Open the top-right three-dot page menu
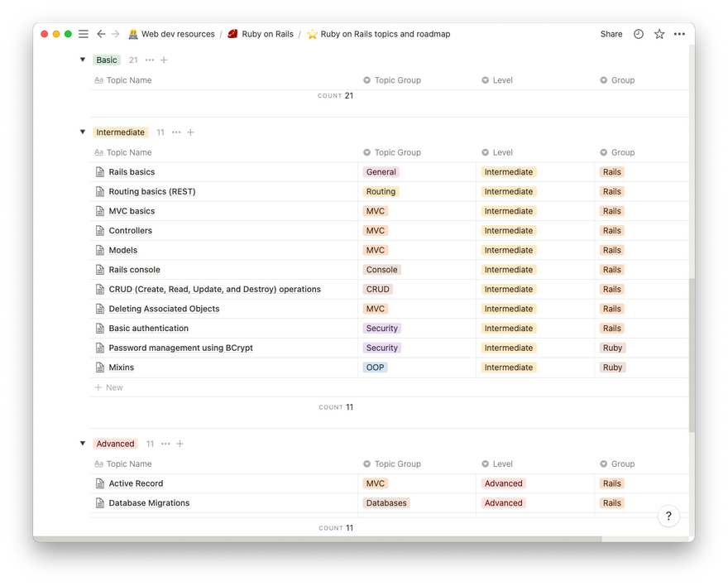Screen dimensions: 728x586 pyautogui.click(x=680, y=34)
